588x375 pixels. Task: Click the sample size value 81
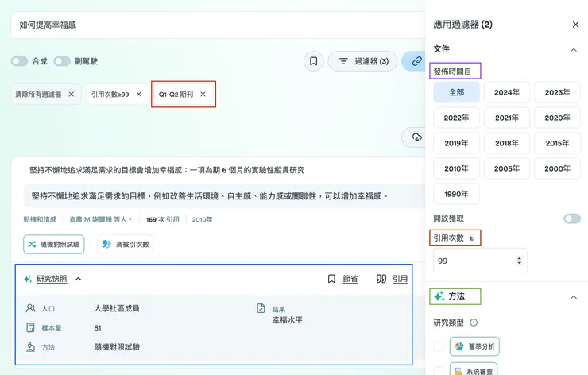click(x=98, y=328)
